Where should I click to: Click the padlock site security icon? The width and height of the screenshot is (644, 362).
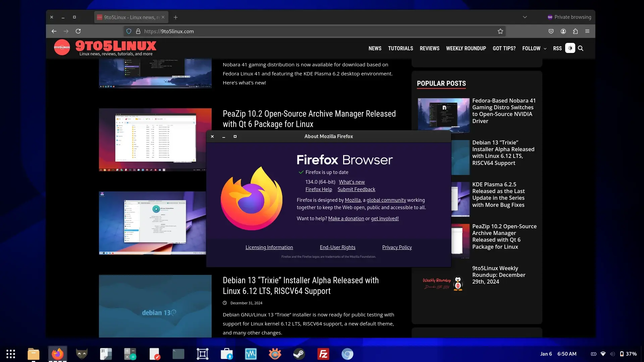(138, 31)
